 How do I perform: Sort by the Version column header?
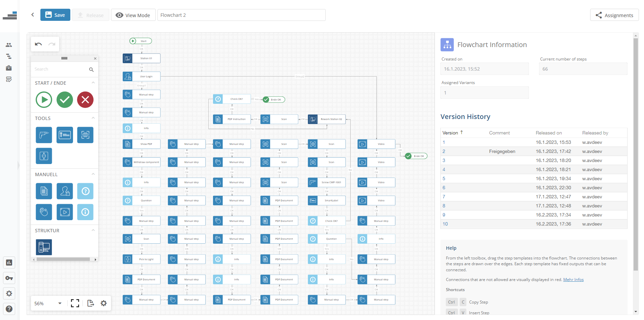pyautogui.click(x=450, y=133)
